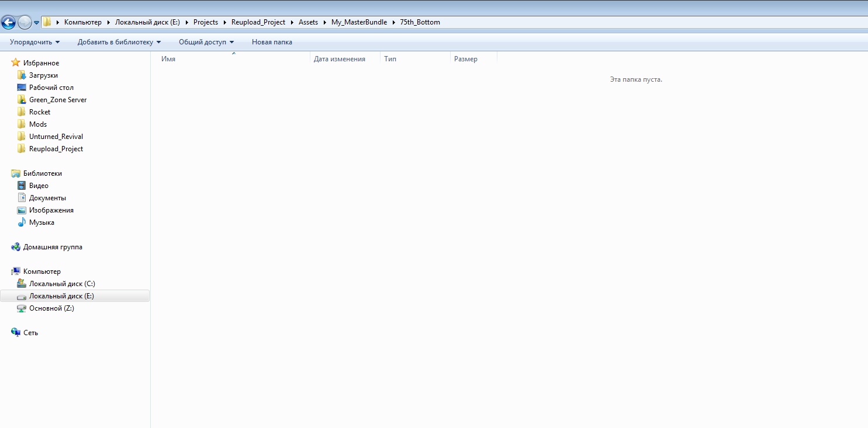Navigate to Reupload_Project in address bar
This screenshot has width=868, height=428.
pos(258,22)
